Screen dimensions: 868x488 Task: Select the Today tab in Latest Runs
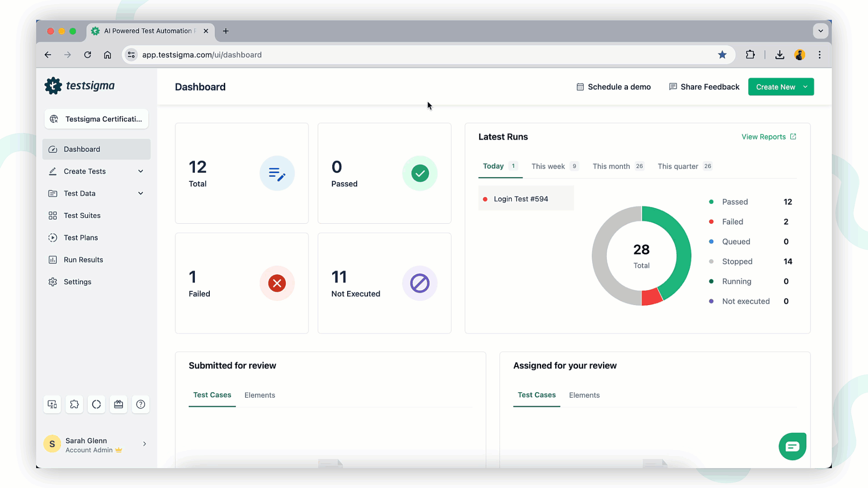click(x=500, y=166)
